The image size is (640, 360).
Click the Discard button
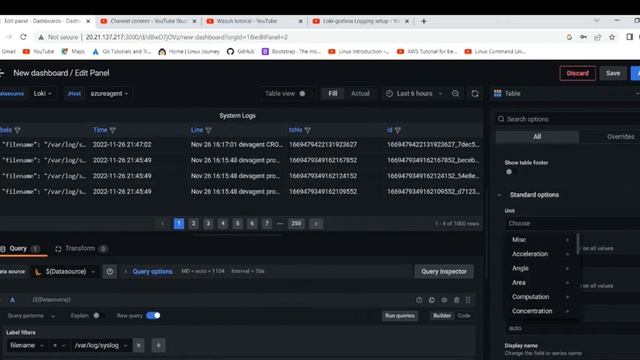578,73
